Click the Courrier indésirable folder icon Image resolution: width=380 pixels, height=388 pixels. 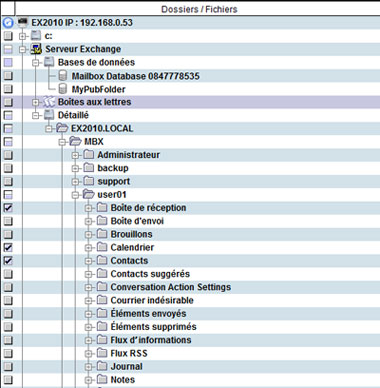pos(102,300)
